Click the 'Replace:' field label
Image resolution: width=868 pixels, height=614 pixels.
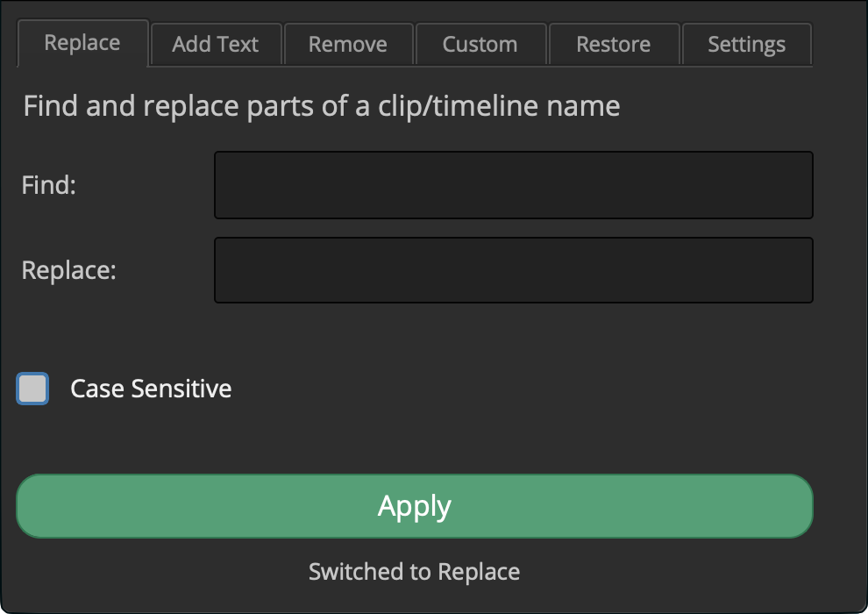[68, 270]
